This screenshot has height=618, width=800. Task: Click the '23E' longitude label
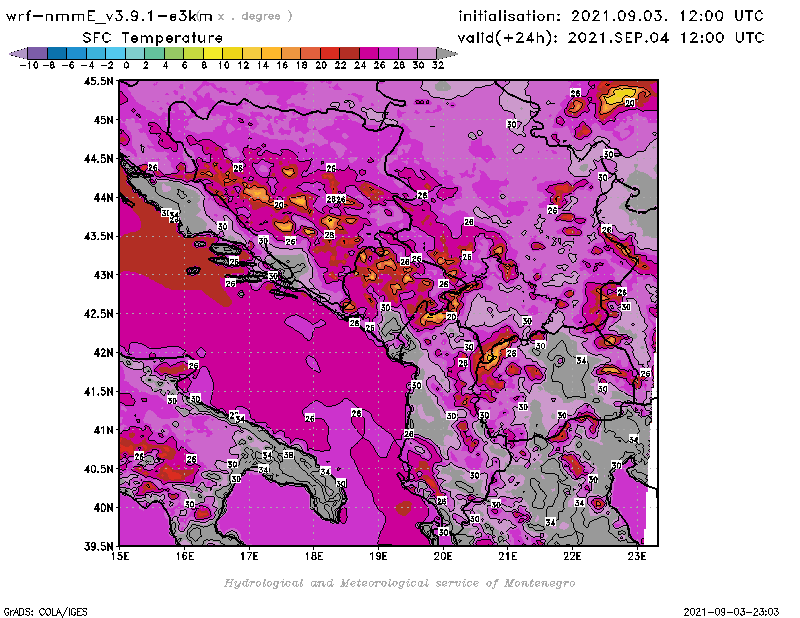pos(637,556)
